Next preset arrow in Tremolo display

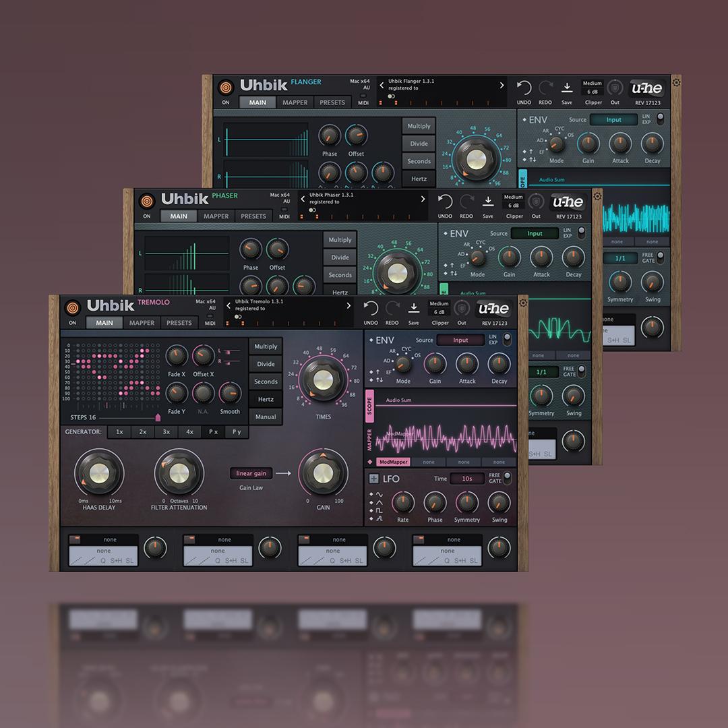click(348, 305)
